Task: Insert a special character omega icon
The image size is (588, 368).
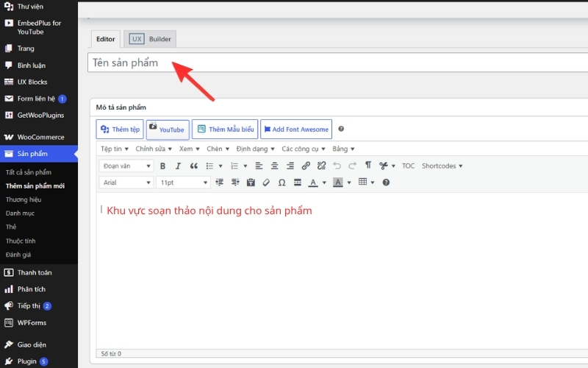Action: (x=282, y=183)
